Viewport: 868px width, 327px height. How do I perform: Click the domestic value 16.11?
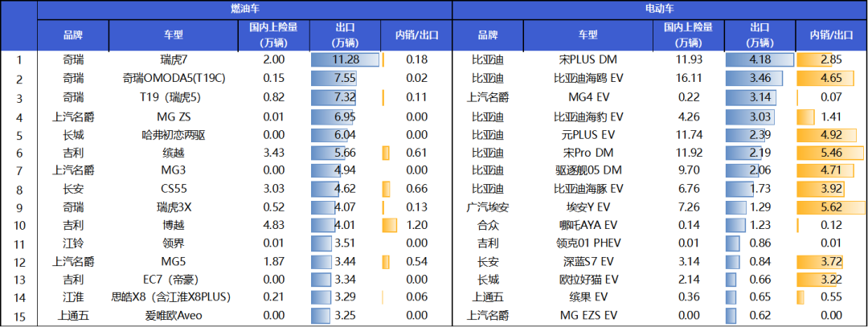click(690, 79)
